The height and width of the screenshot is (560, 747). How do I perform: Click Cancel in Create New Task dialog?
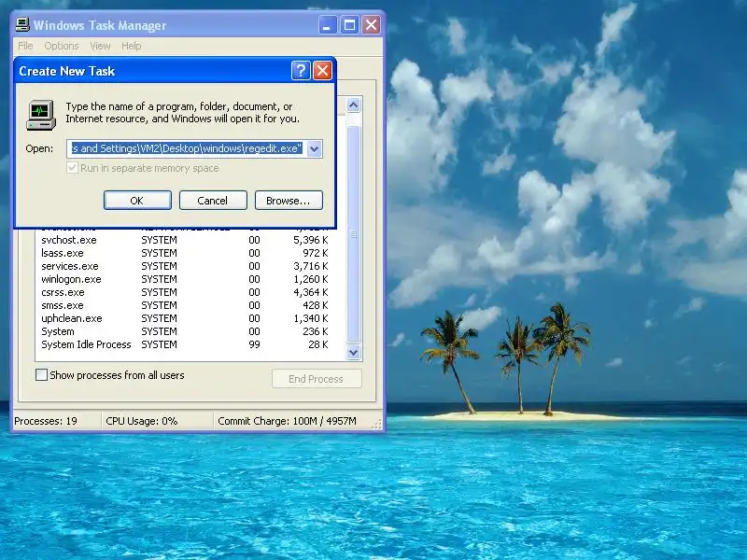213,201
